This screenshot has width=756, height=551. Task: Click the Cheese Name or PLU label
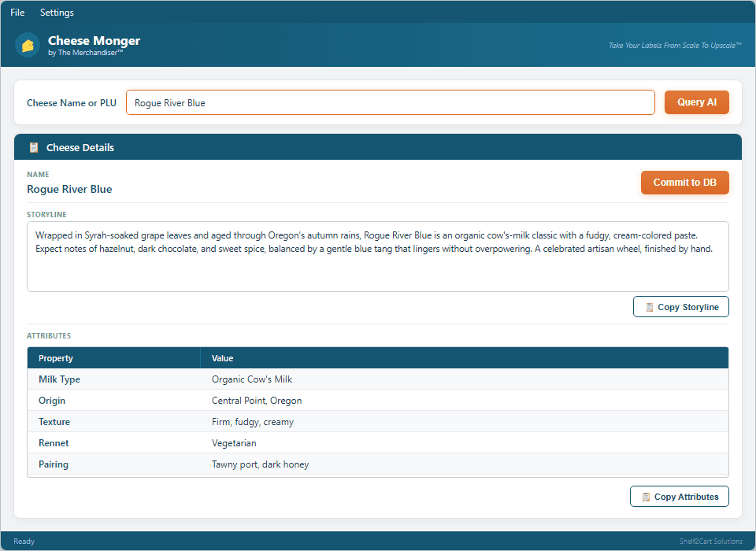pos(72,102)
